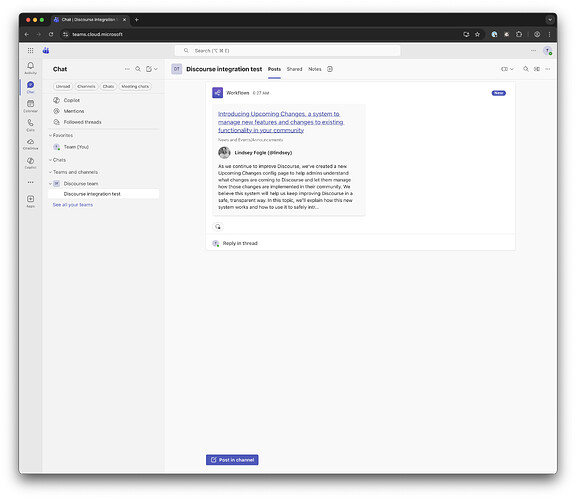Open Chat panel more options ellipsis
The image size is (576, 499).
(x=127, y=69)
